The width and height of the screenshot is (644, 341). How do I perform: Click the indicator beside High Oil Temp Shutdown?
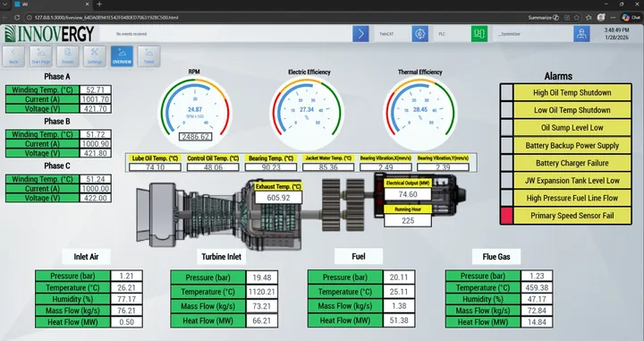pos(507,92)
